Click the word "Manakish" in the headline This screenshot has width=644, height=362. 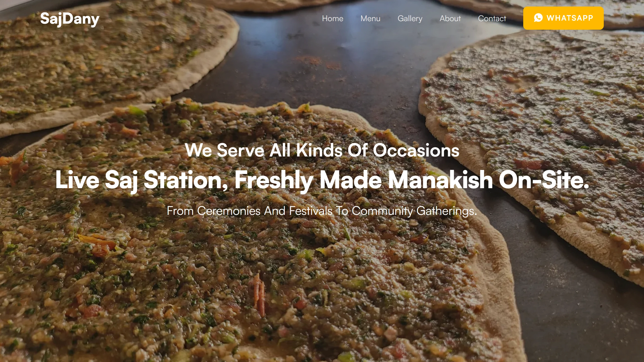pyautogui.click(x=440, y=180)
